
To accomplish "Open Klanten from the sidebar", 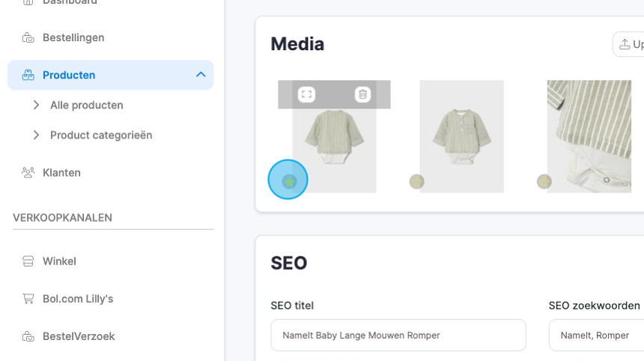I will click(x=61, y=172).
